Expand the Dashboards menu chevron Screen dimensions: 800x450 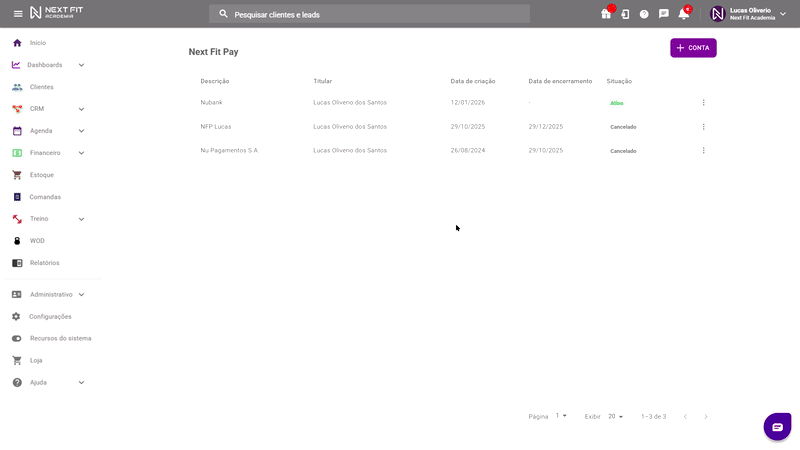point(81,65)
